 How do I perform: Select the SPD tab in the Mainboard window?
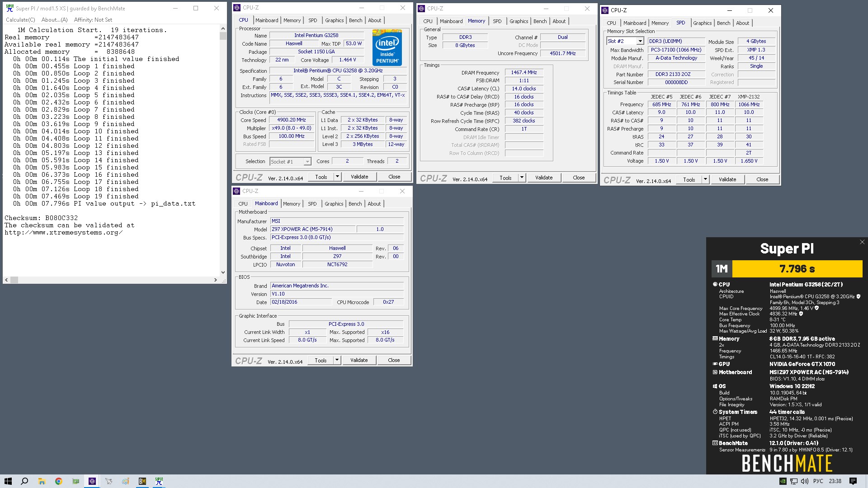(312, 204)
